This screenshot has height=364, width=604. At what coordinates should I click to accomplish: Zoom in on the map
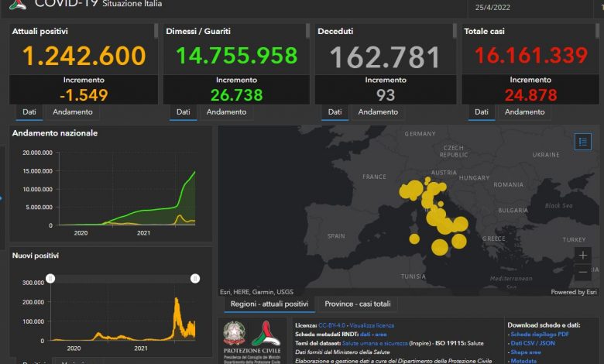(582, 255)
